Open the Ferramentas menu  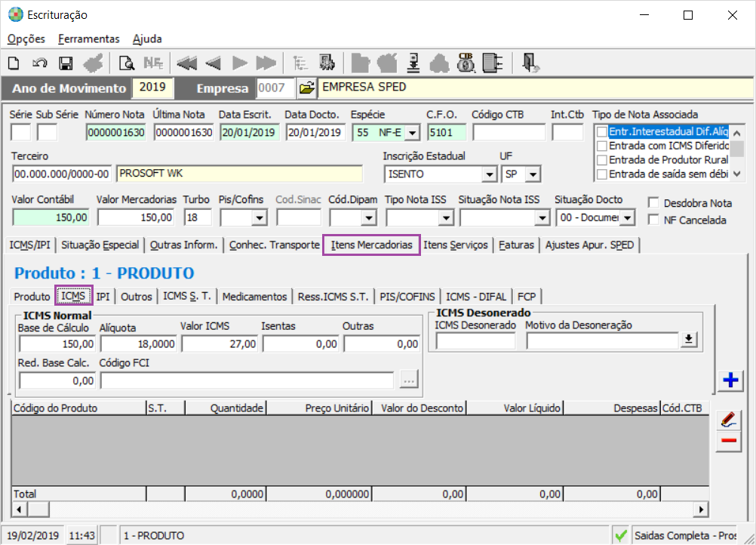(88, 38)
